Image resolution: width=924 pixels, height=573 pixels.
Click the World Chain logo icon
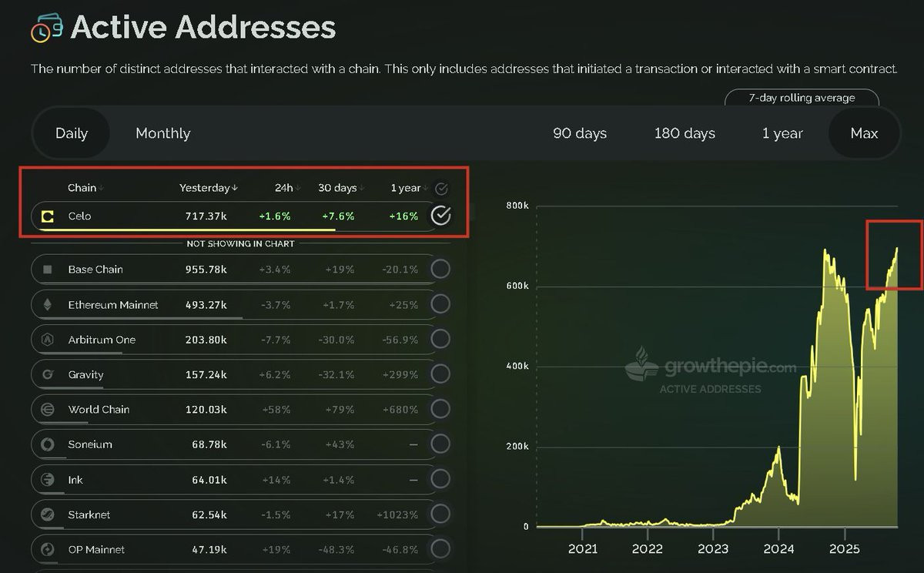48,410
